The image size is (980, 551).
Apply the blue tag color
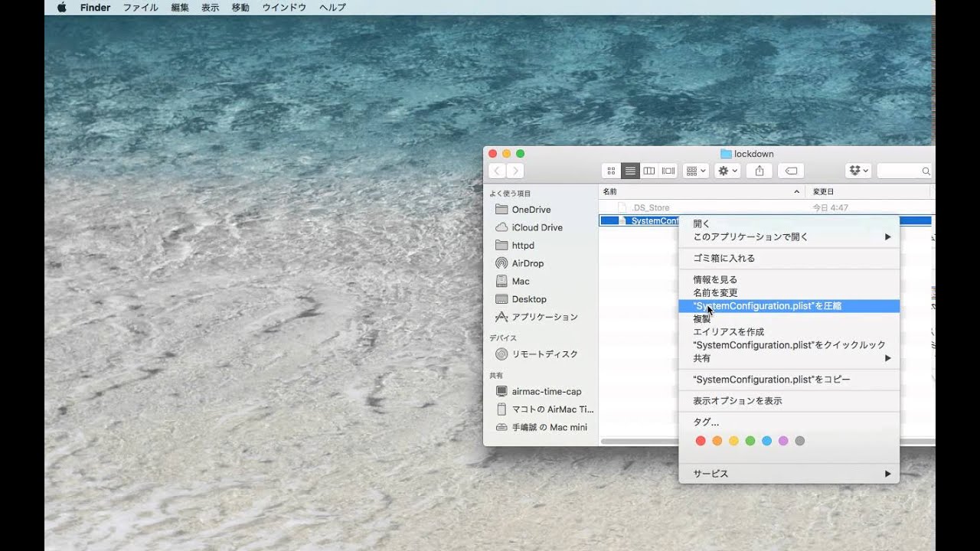(x=767, y=441)
